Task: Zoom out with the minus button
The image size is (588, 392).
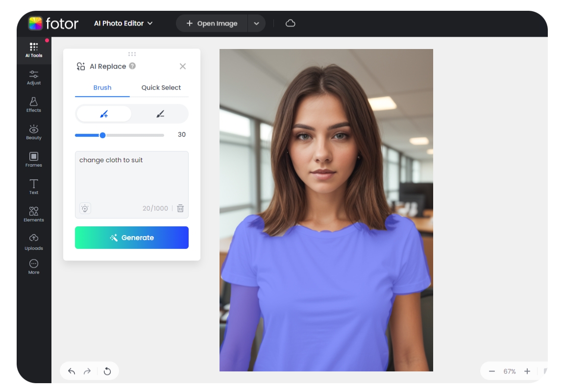Action: coord(492,371)
